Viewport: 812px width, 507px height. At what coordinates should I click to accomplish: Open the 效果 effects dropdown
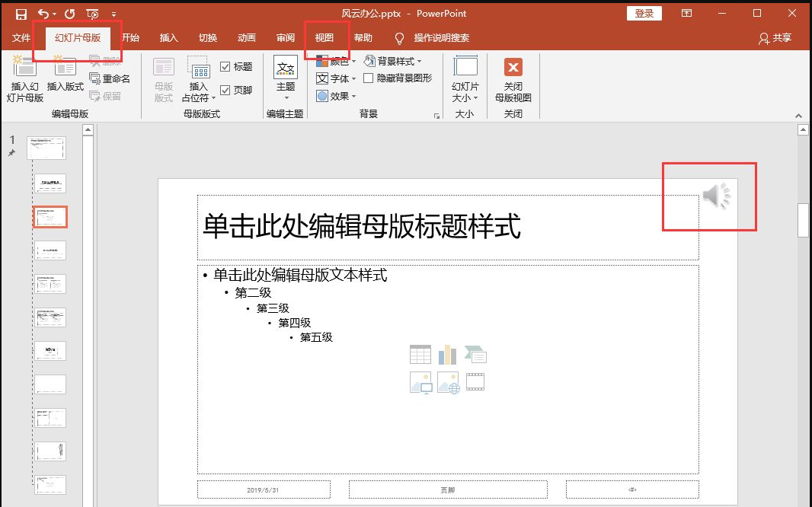pos(336,96)
